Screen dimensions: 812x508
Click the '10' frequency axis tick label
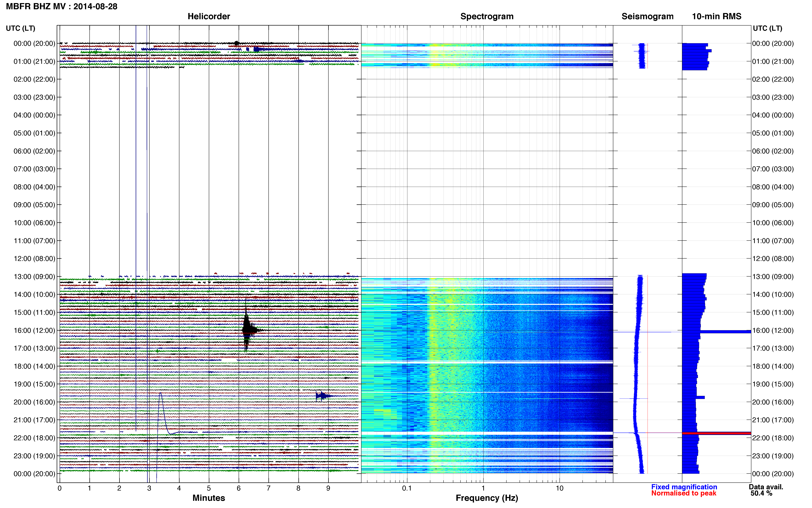(x=559, y=488)
